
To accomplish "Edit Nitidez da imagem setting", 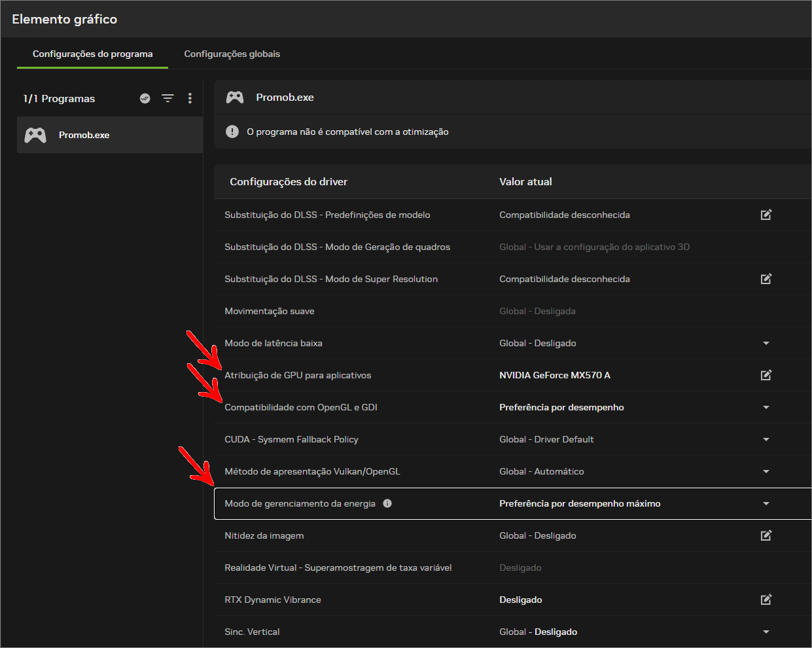I will 766,535.
